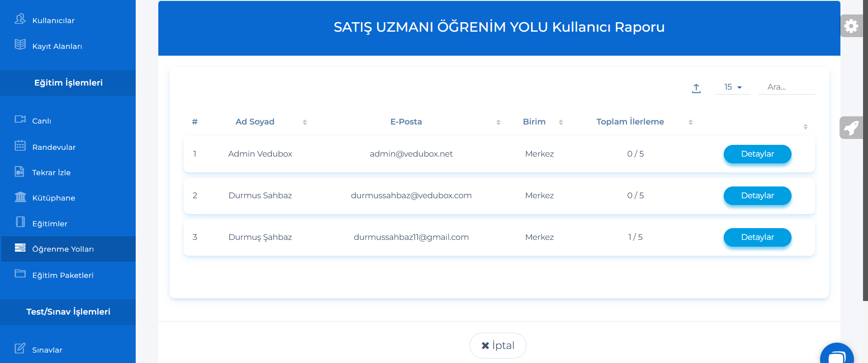Click the export upload icon above table
Image resolution: width=868 pixels, height=363 pixels.
(696, 88)
